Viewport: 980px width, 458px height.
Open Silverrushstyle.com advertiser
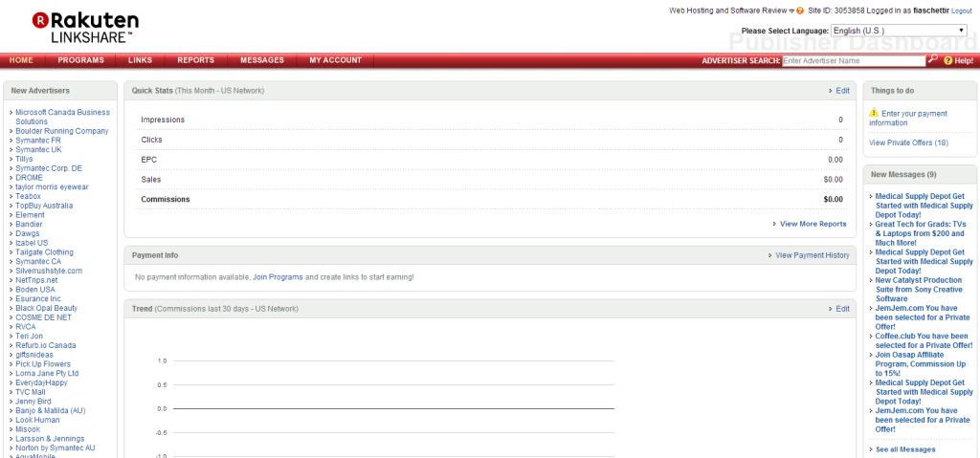(x=49, y=272)
